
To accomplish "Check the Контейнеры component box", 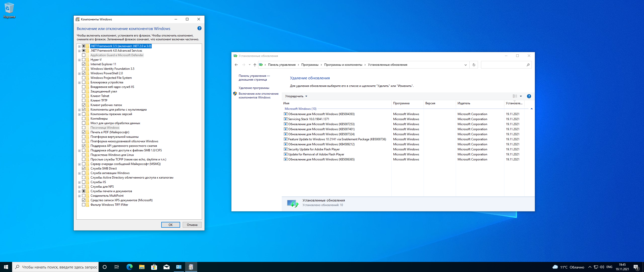I will [84, 119].
